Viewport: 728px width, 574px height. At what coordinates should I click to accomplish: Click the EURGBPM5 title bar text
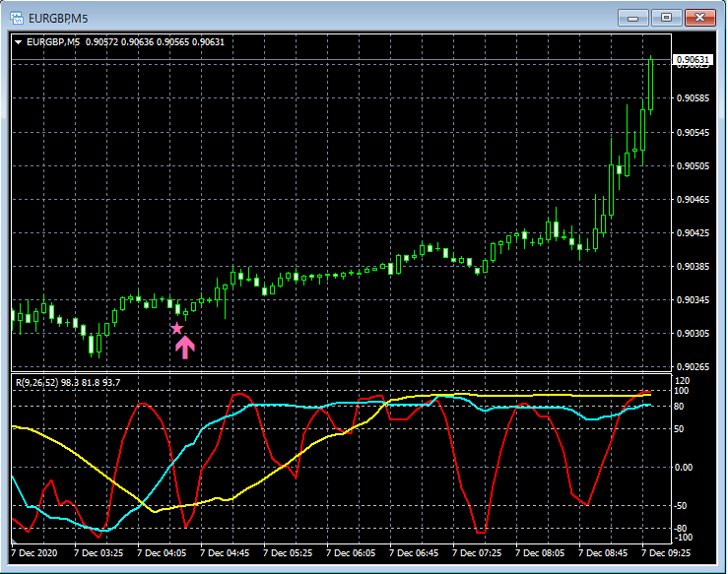click(57, 17)
